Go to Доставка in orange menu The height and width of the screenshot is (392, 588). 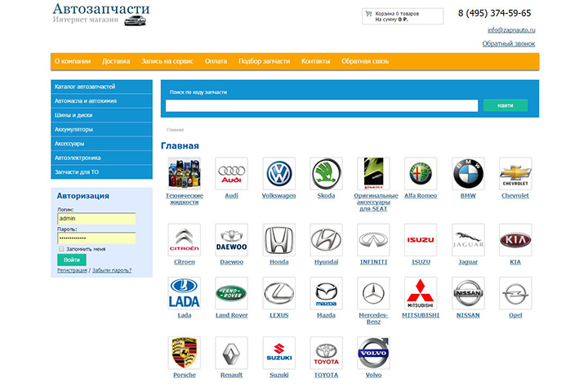coord(116,61)
